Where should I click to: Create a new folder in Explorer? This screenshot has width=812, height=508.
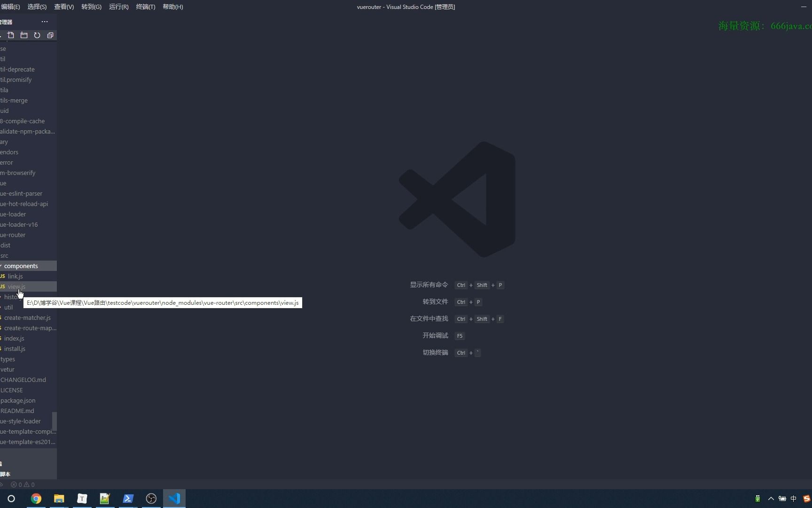[x=24, y=35]
